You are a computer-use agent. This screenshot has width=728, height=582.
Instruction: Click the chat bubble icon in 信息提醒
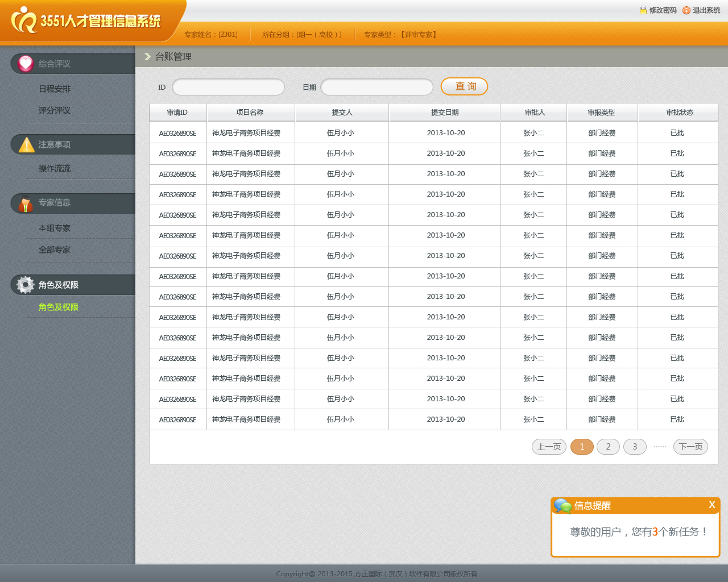(562, 505)
